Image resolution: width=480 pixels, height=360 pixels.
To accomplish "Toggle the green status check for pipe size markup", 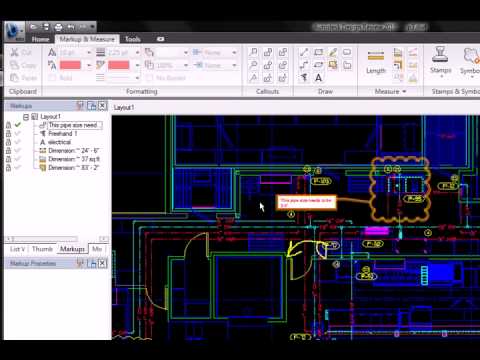I will (x=18, y=125).
